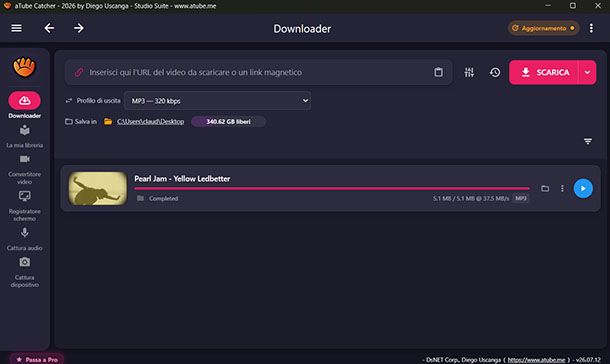Screen dimensions: 610x364
Task: Open three-dot menu for Yellow Ledbetter item
Action: click(x=562, y=189)
